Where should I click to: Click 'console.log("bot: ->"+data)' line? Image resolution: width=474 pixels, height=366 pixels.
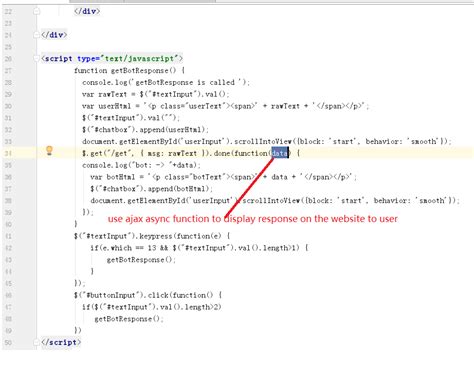[141, 165]
